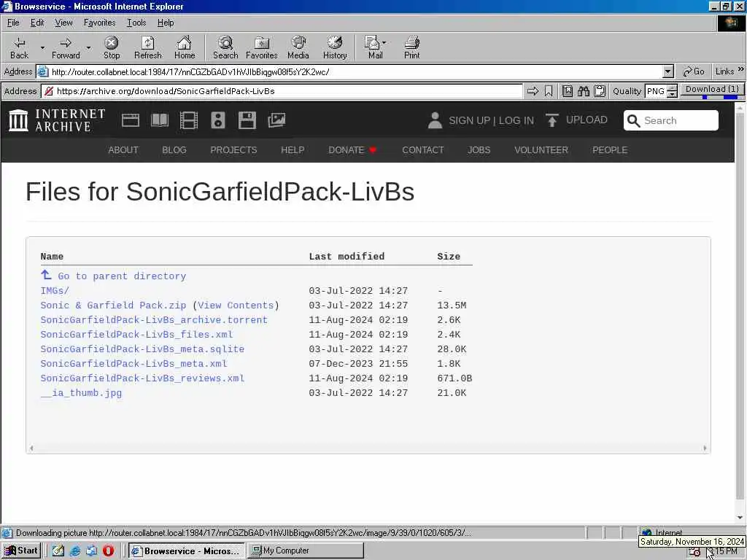Switch to My Computer taskbar window
The width and height of the screenshot is (747, 560).
point(306,551)
